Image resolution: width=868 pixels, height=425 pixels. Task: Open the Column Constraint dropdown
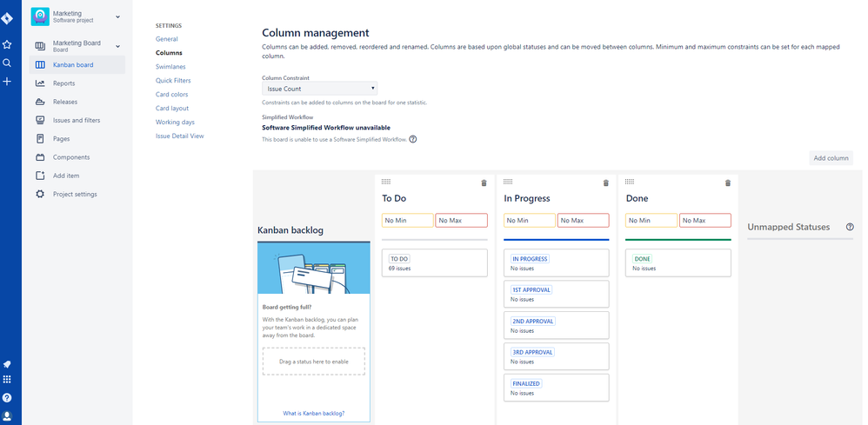coord(319,88)
